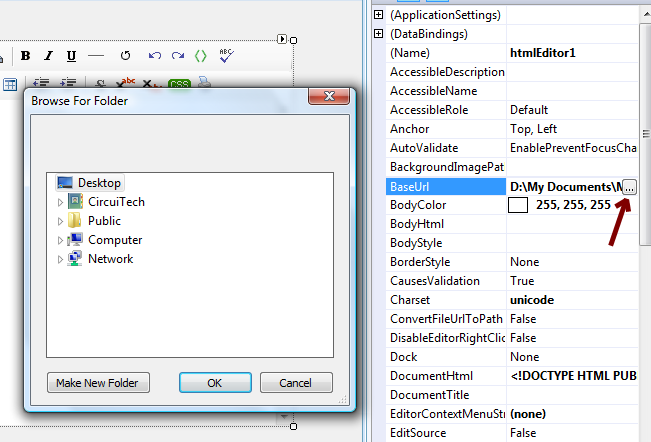The height and width of the screenshot is (442, 651).
Task: Increase indent with the indent icon
Action: 68,83
